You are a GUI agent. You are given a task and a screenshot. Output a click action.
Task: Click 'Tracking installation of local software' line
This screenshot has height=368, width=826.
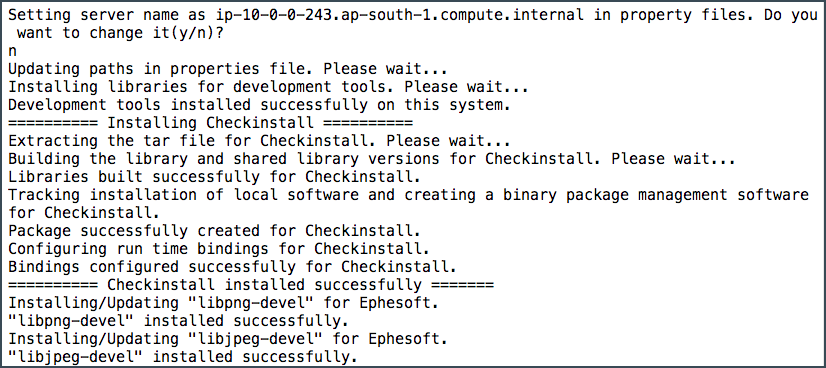408,195
